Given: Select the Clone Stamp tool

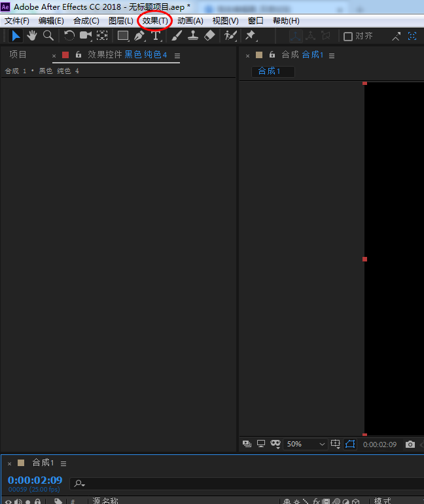Looking at the screenshot, I should (193, 36).
